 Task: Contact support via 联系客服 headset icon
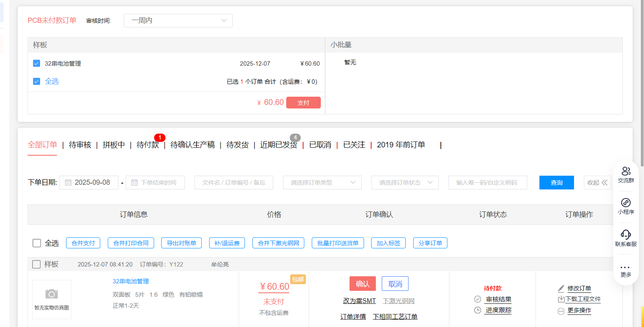626,235
